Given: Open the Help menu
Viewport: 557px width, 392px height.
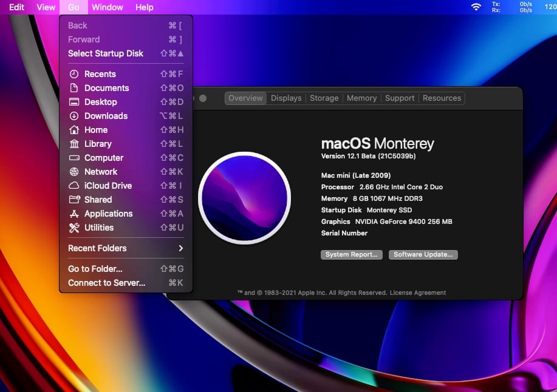Looking at the screenshot, I should pyautogui.click(x=144, y=7).
